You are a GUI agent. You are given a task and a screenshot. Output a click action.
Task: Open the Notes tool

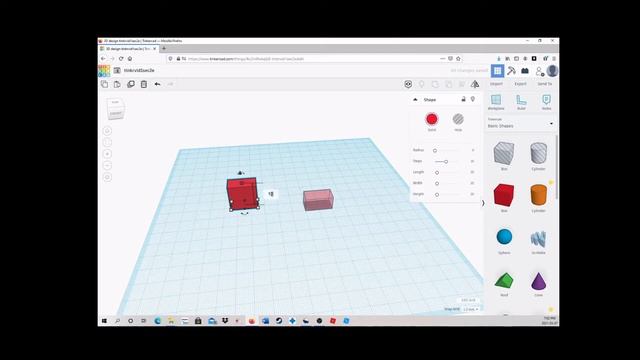tap(547, 102)
